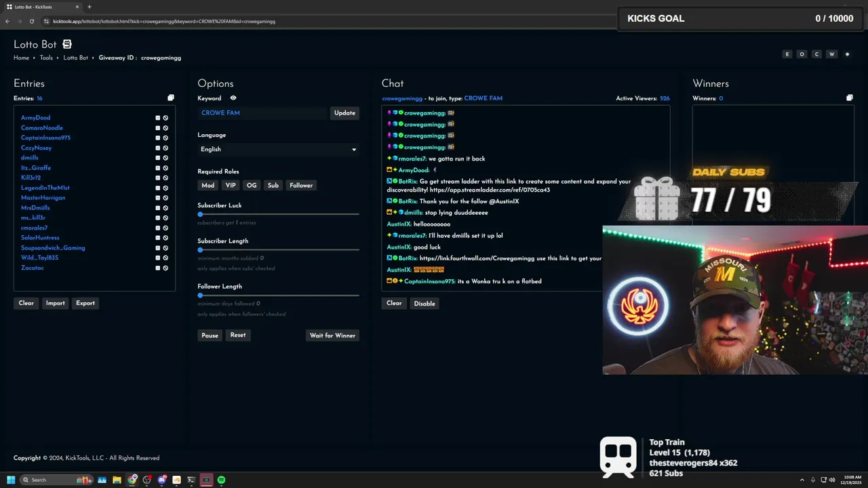Pause the giveaway
The height and width of the screenshot is (488, 868).
coord(210,335)
